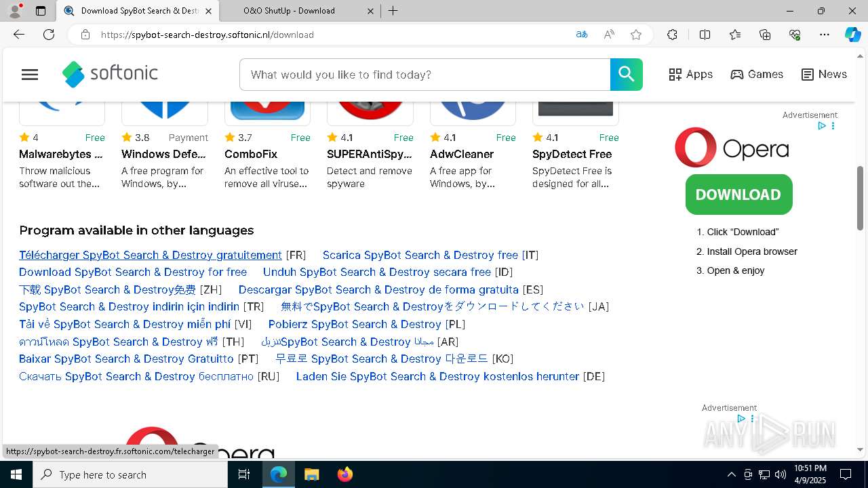Open the Extensions puzzle icon
868x488 pixels.
click(x=672, y=35)
